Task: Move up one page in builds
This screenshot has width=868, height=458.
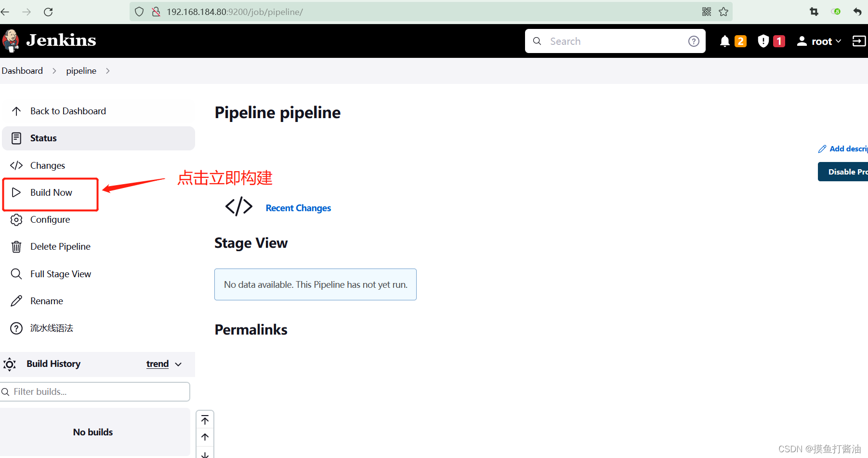Action: [205, 437]
